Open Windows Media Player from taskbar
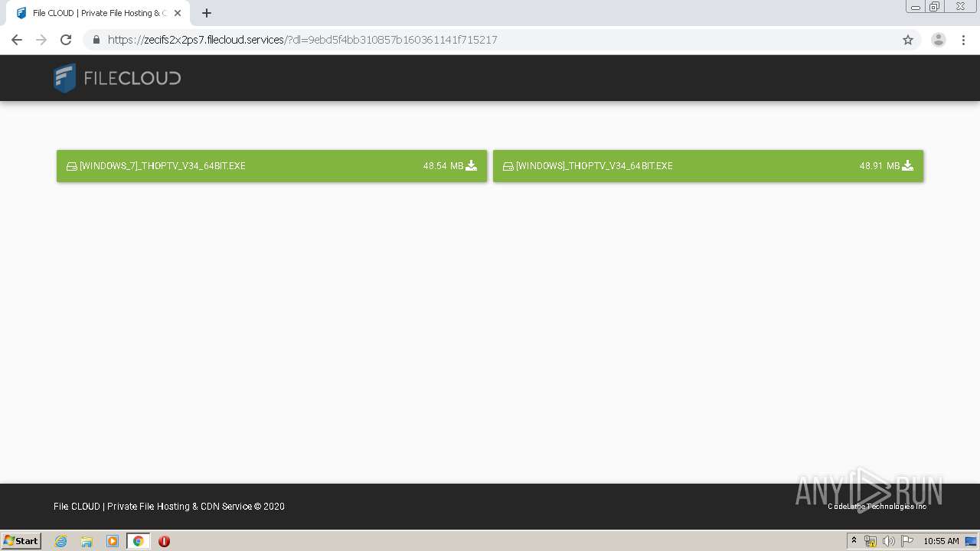This screenshot has width=980, height=551. pos(113,541)
